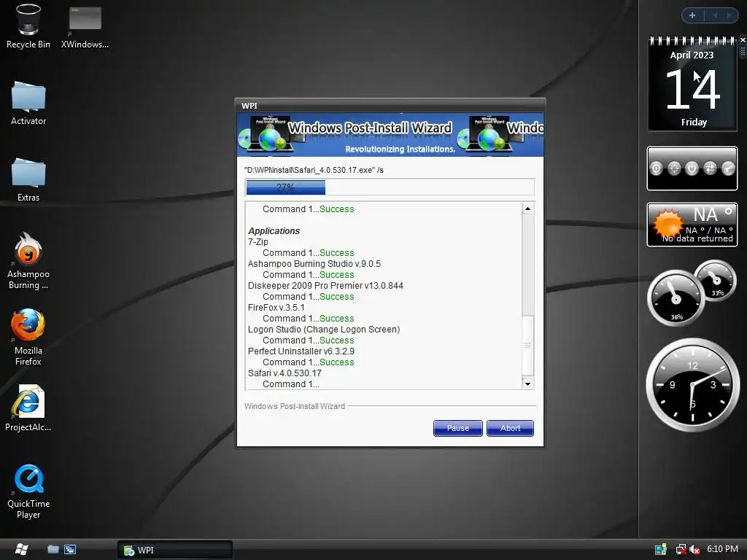Image resolution: width=747 pixels, height=560 pixels.
Task: Click the weather gadget sun icon
Action: pyautogui.click(x=667, y=223)
